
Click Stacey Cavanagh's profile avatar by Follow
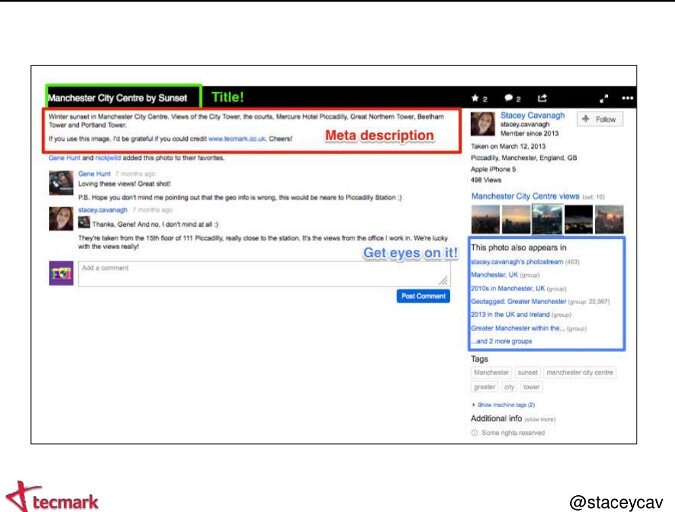483,124
